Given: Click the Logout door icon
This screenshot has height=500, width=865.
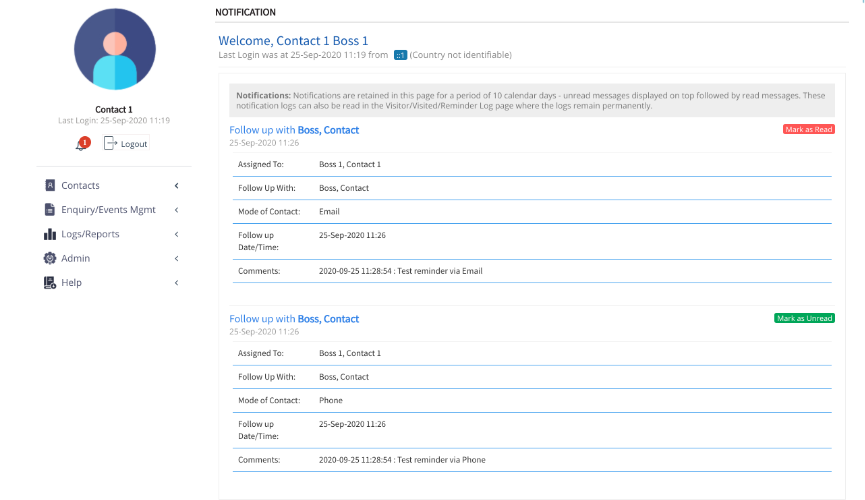Looking at the screenshot, I should (111, 144).
